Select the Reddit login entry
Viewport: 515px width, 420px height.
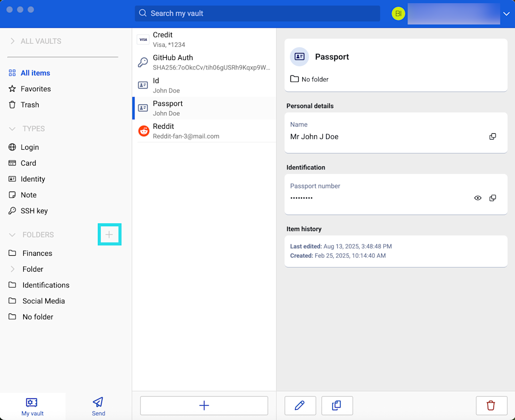click(x=204, y=131)
